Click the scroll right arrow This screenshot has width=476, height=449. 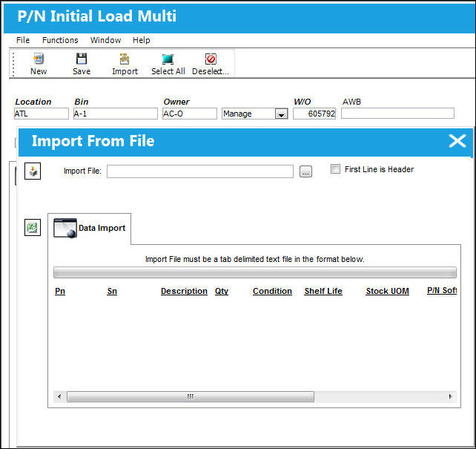click(451, 396)
